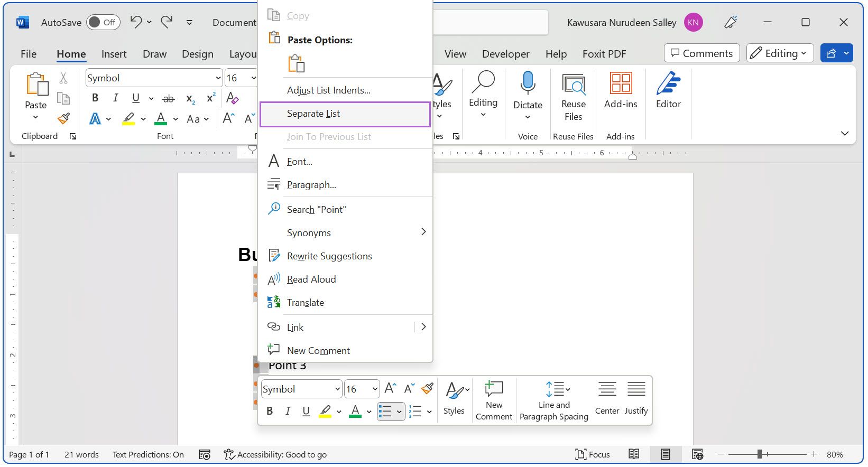
Task: Open the Insert ribbon tab
Action: coord(114,54)
